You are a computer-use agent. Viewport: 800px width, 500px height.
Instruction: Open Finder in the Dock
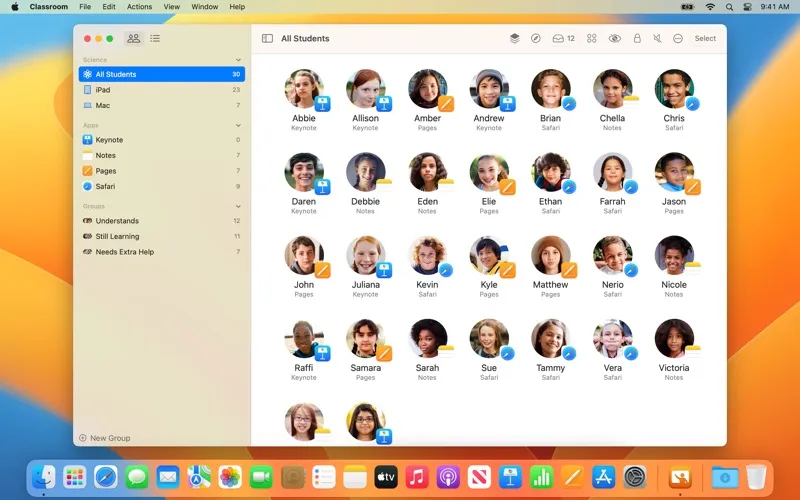(44, 478)
